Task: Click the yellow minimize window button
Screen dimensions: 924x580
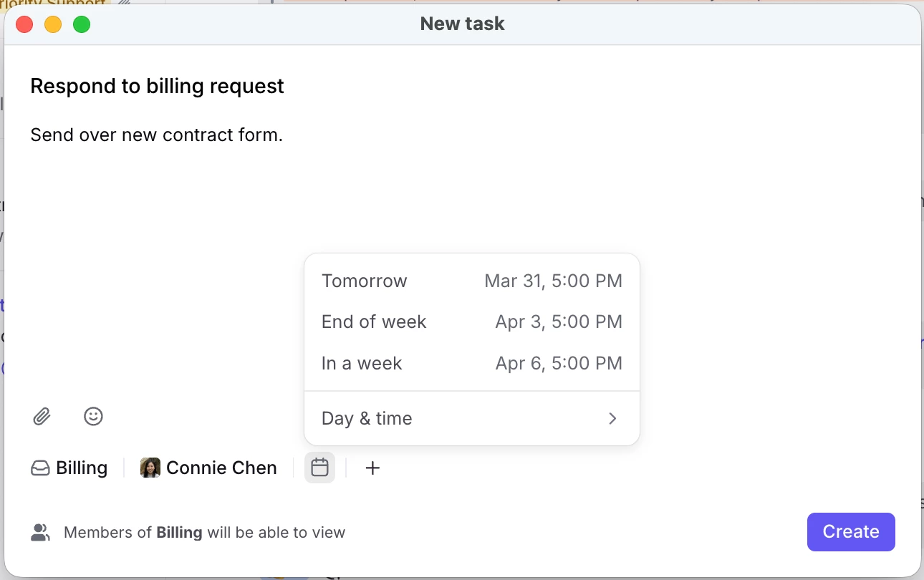Action: [53, 24]
